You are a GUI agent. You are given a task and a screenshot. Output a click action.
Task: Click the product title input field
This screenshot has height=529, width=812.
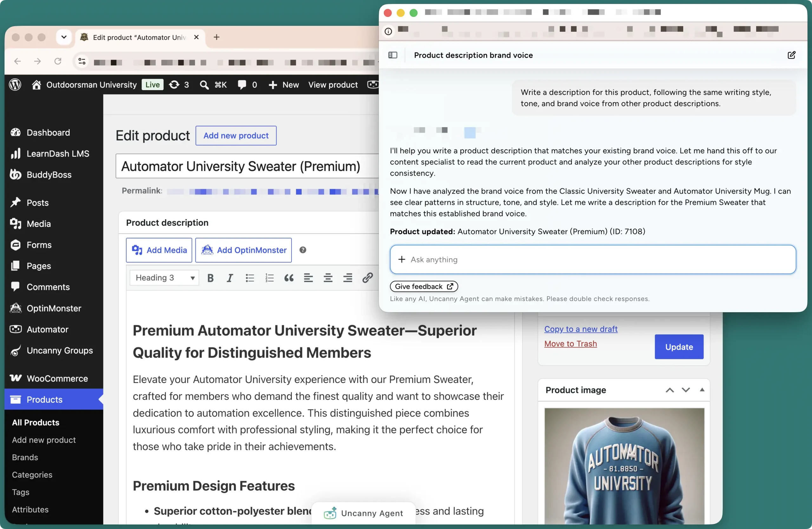247,166
